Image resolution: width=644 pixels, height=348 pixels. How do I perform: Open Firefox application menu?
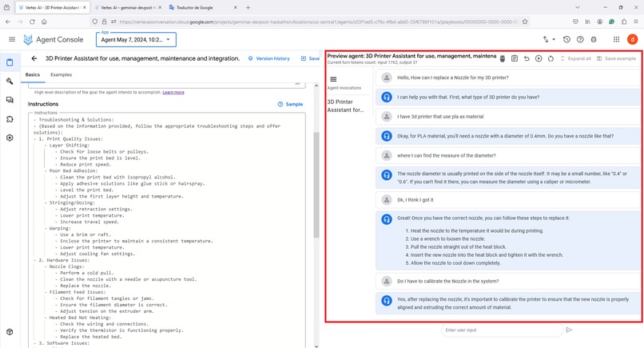pos(636,22)
